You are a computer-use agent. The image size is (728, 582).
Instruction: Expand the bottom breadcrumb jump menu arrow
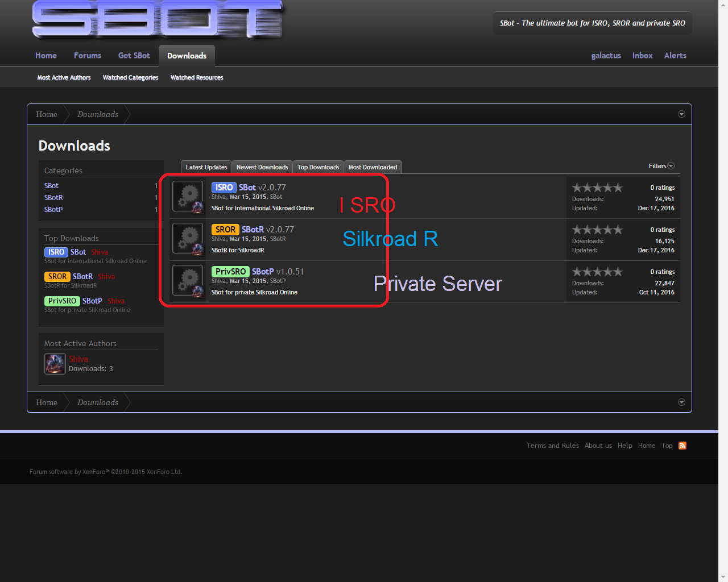(x=681, y=402)
